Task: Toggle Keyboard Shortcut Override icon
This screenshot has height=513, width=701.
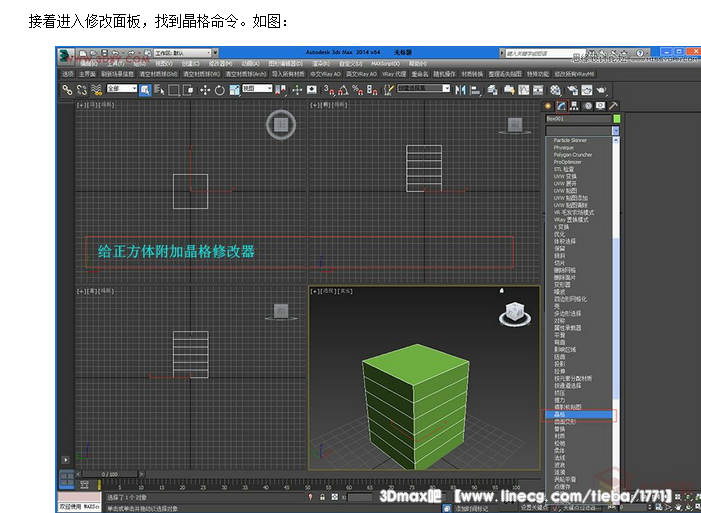Action: (312, 90)
